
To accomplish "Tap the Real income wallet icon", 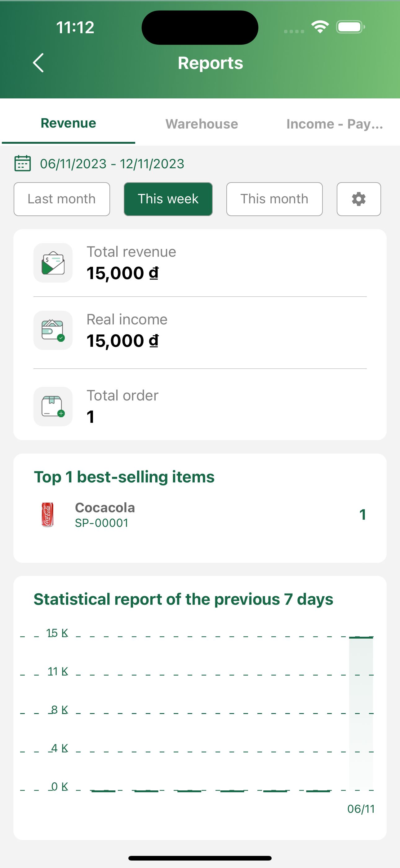I will click(x=53, y=330).
